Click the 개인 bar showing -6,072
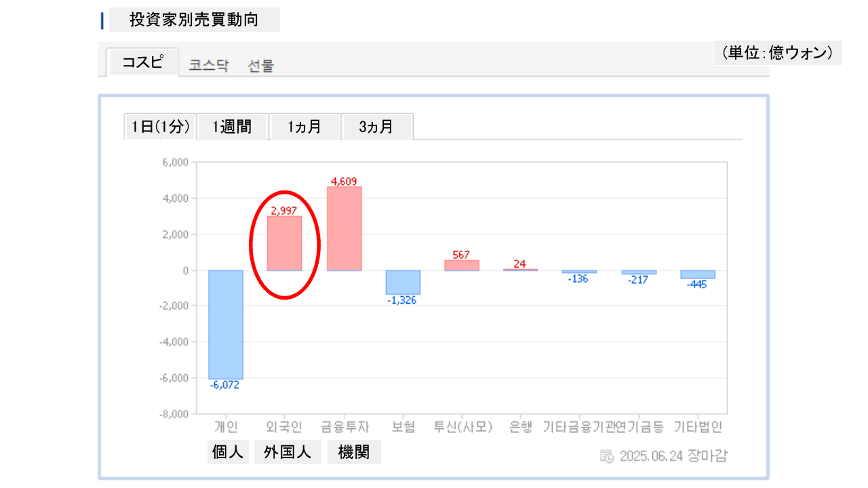Image resolution: width=868 pixels, height=488 pixels. [x=226, y=324]
